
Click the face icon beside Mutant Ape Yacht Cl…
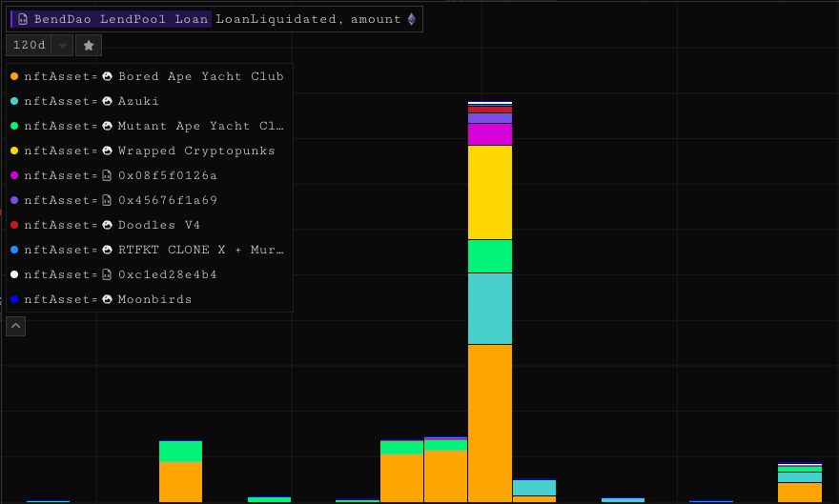pos(107,126)
